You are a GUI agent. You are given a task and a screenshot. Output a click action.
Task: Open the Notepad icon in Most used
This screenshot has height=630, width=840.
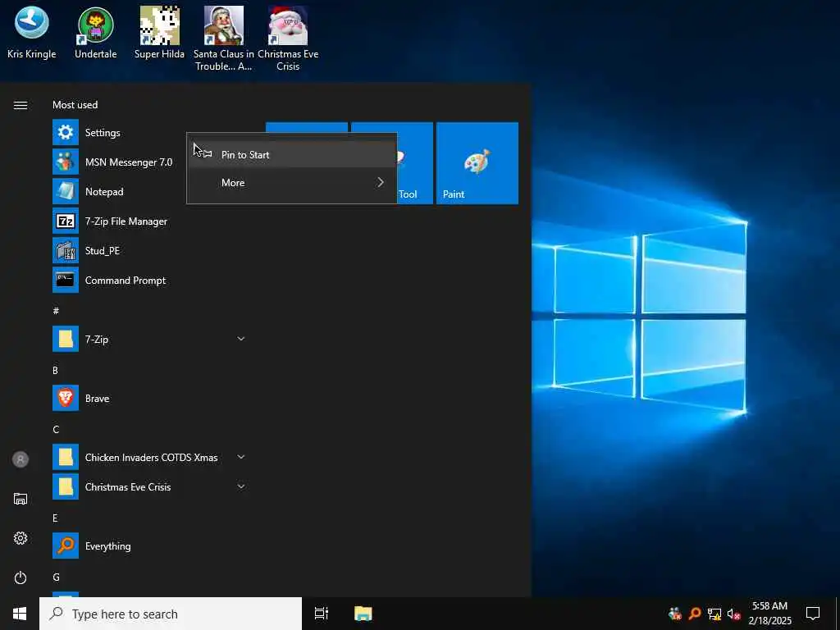(66, 191)
